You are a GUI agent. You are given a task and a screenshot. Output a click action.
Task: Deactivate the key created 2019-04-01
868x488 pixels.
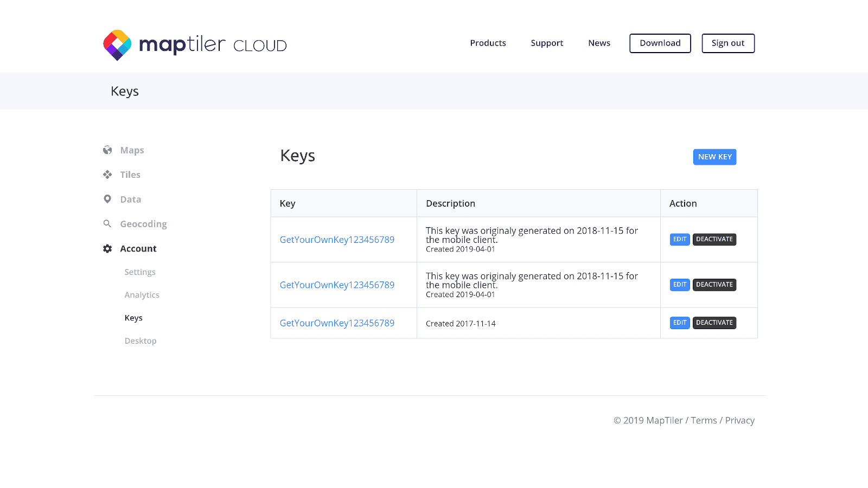click(x=714, y=239)
